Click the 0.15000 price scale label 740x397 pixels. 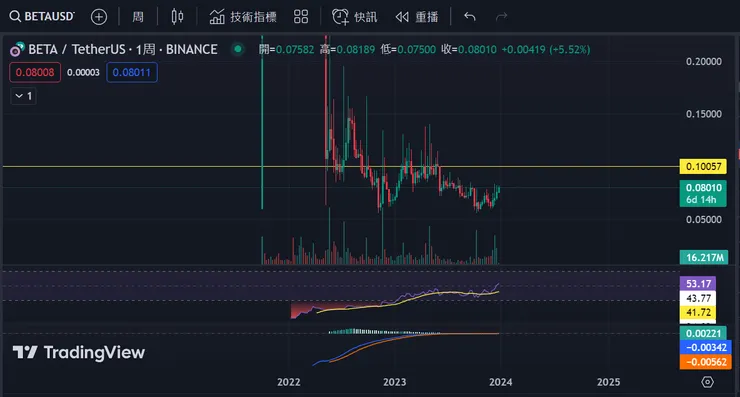(x=704, y=114)
